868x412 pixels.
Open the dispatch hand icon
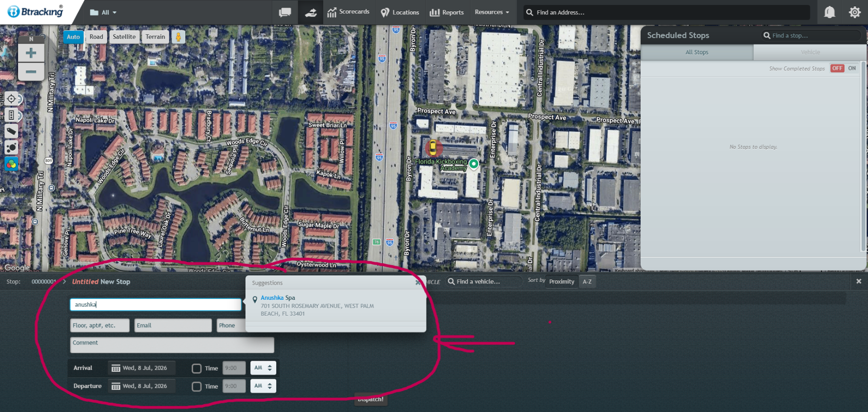pyautogui.click(x=311, y=12)
